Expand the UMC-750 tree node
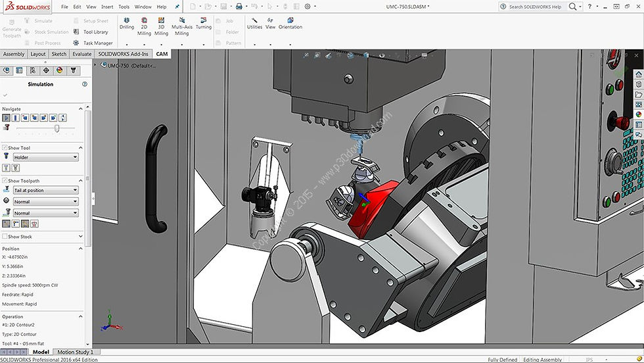 tap(95, 65)
